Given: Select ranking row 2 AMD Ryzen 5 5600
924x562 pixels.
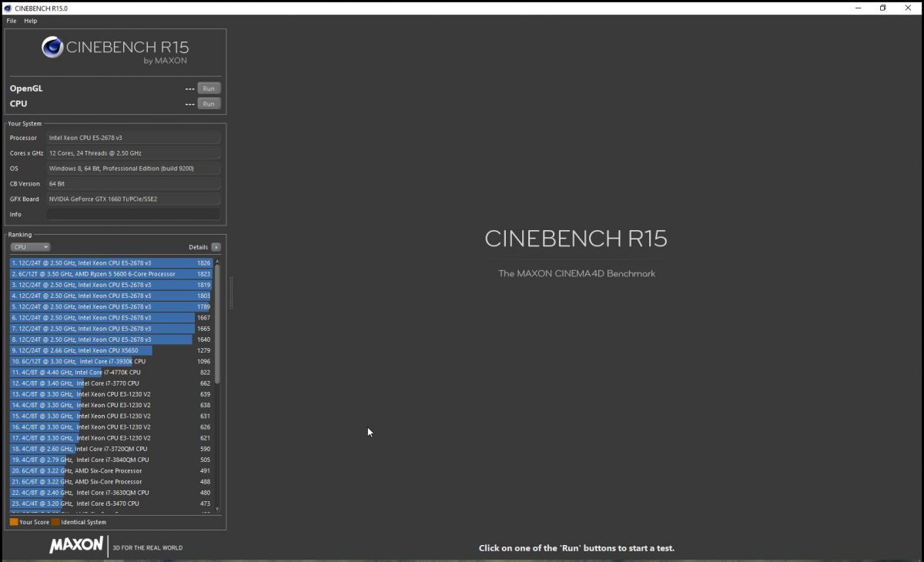Looking at the screenshot, I should point(111,274).
